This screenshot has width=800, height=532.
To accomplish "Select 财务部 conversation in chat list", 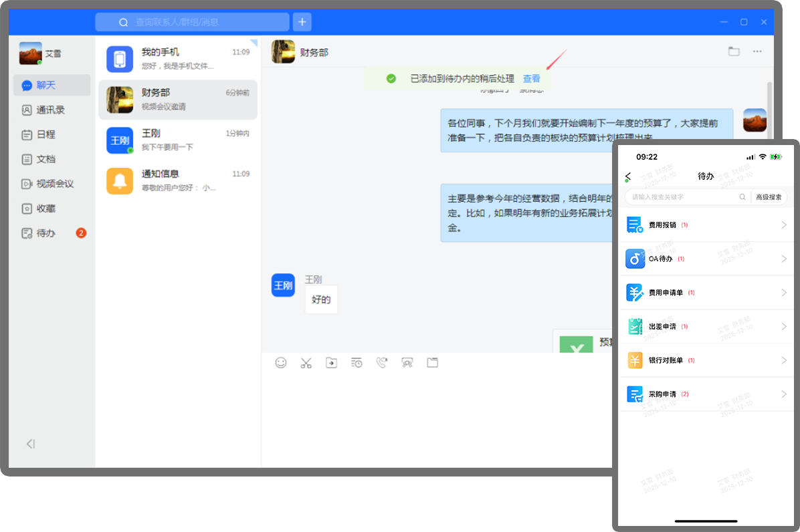I will pos(177,100).
